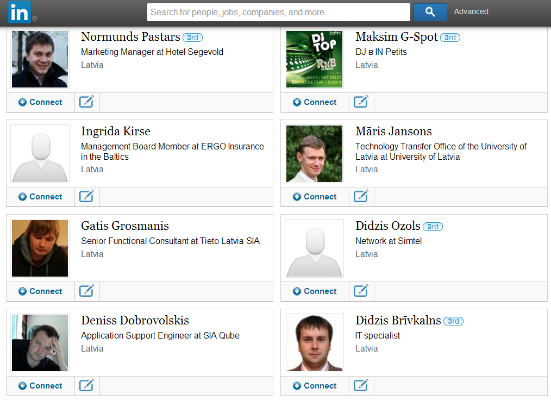Click edit note icon for Didzis Ozols
551x401 pixels.
(x=361, y=291)
